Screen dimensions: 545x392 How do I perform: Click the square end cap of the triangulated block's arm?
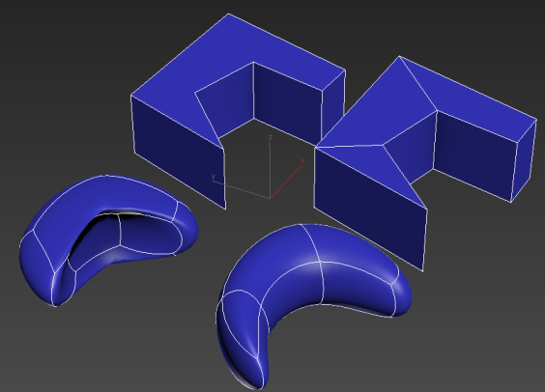524,160
